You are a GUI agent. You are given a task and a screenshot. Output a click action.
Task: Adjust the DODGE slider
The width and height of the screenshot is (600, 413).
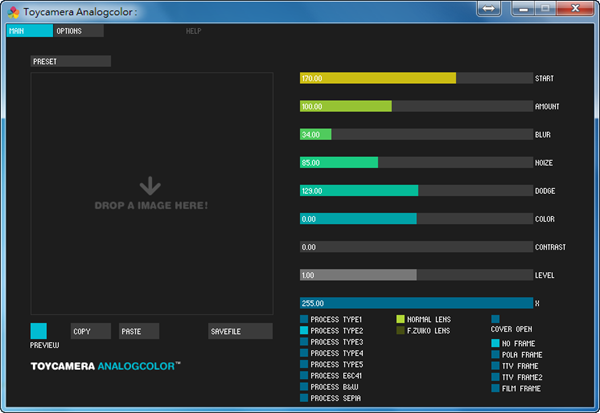tap(416, 191)
